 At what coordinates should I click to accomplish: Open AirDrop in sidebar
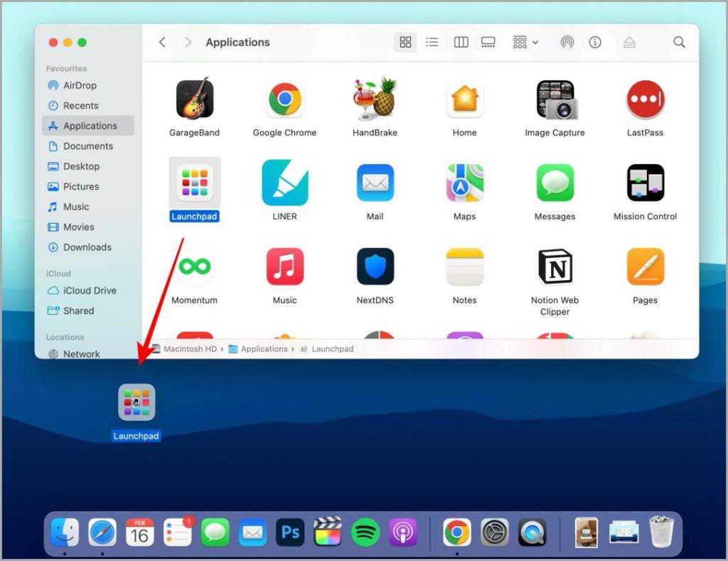pyautogui.click(x=88, y=85)
